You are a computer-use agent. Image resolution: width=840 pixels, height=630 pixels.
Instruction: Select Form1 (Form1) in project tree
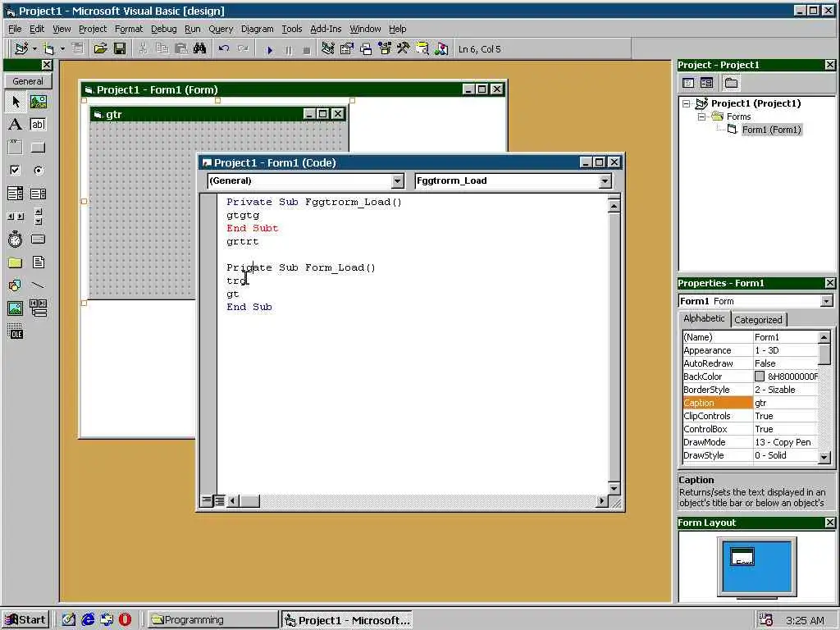point(771,130)
